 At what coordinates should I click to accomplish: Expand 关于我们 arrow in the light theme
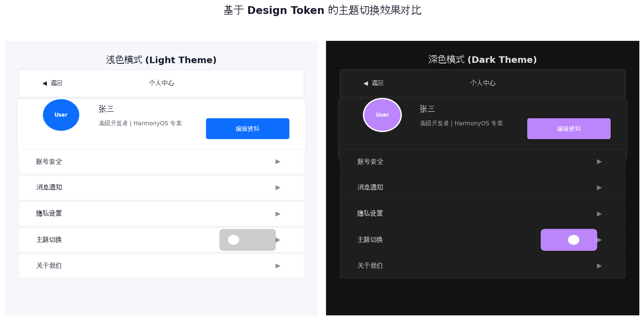pyautogui.click(x=278, y=266)
